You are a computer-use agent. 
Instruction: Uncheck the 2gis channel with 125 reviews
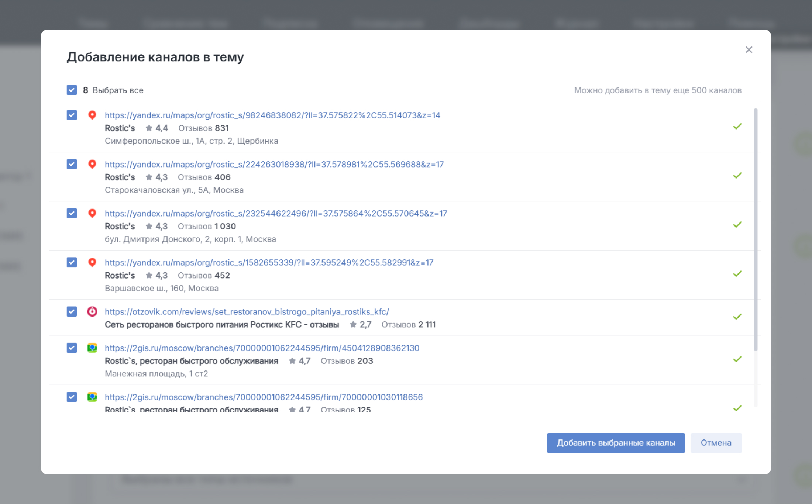72,397
